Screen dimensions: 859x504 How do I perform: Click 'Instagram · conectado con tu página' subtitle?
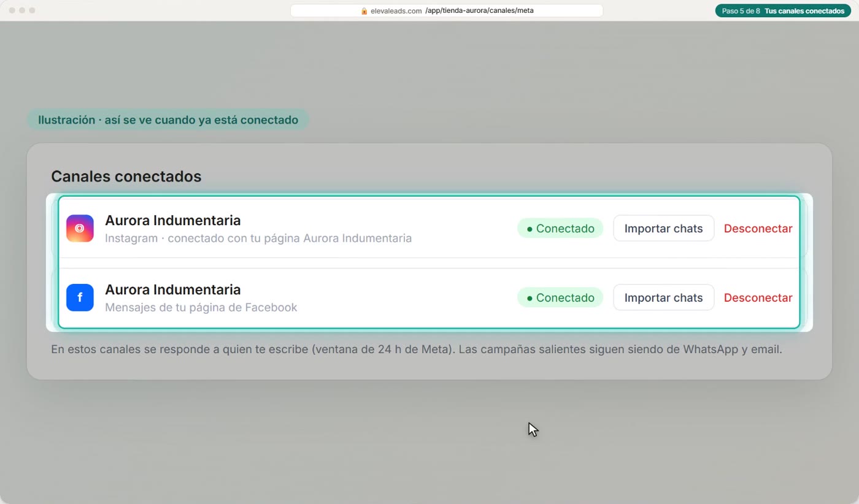(x=258, y=238)
